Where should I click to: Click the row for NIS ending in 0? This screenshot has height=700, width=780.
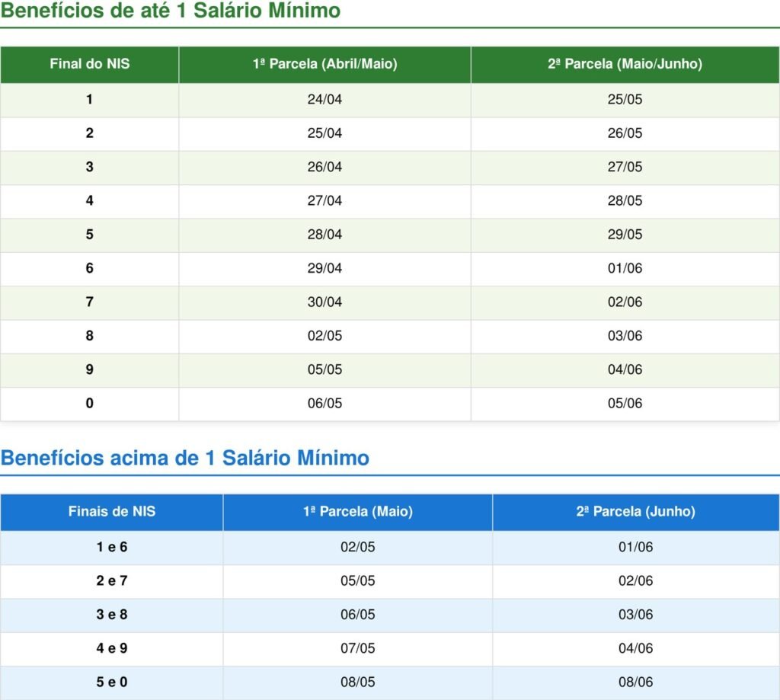(89, 403)
